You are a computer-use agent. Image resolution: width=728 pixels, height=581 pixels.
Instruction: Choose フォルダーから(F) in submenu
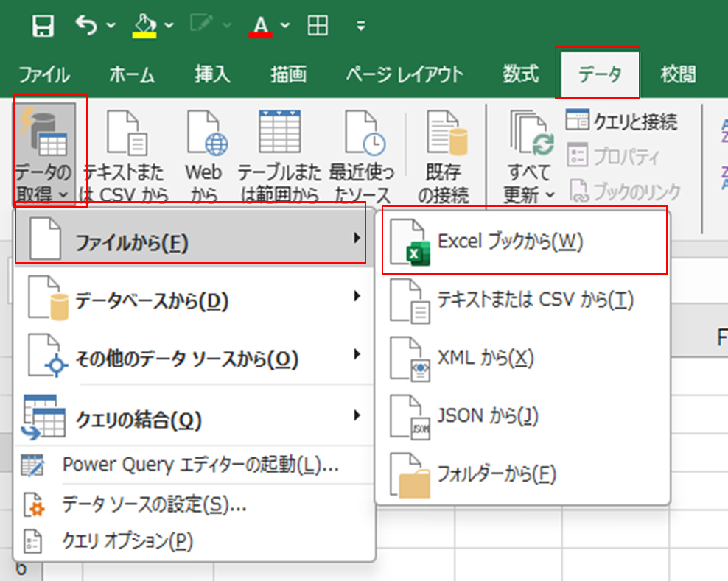(x=524, y=474)
